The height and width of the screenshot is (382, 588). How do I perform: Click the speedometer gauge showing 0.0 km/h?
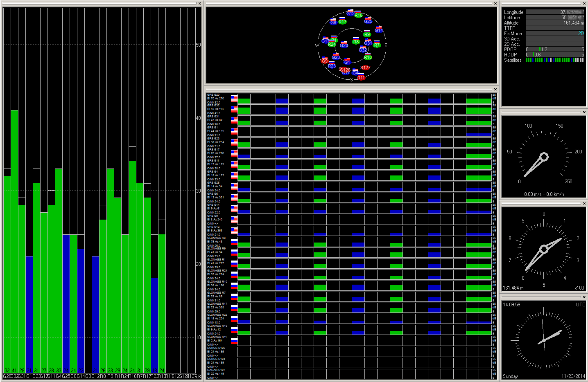[544, 157]
